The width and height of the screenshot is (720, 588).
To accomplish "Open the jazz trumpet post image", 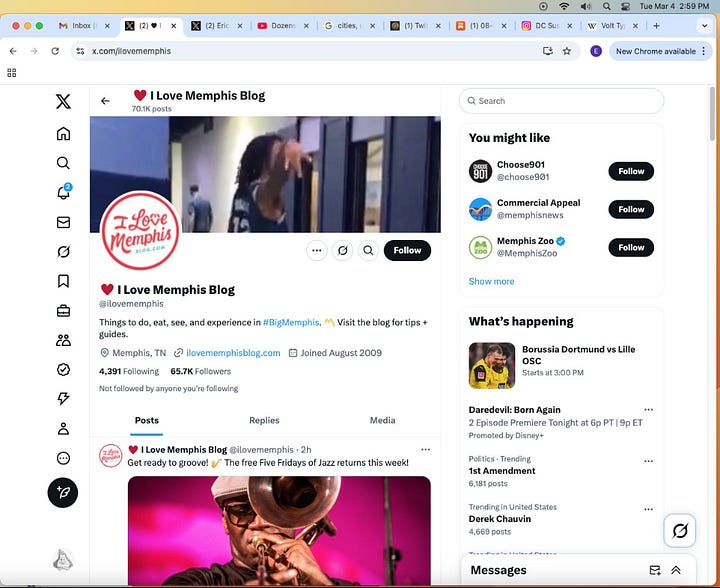I will (279, 531).
